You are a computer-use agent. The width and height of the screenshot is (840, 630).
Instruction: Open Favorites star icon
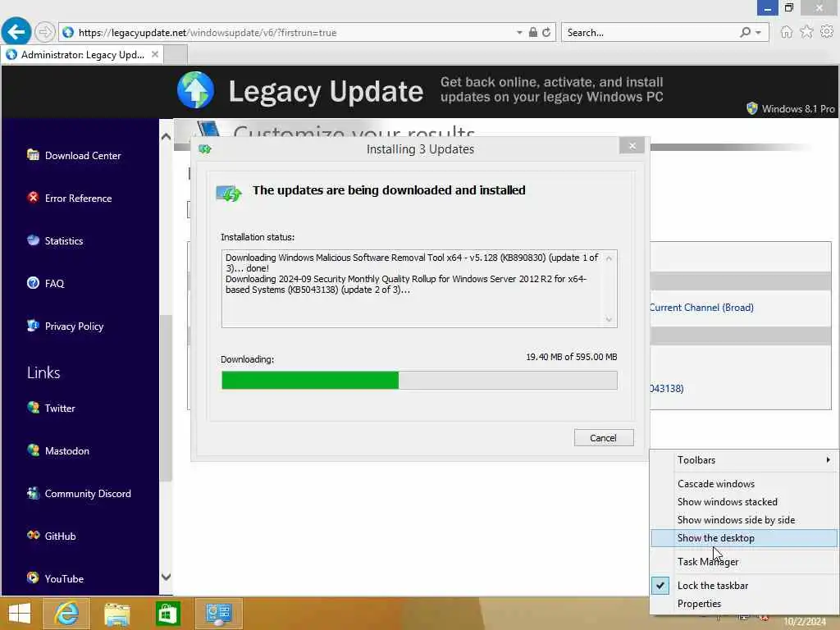(x=806, y=32)
